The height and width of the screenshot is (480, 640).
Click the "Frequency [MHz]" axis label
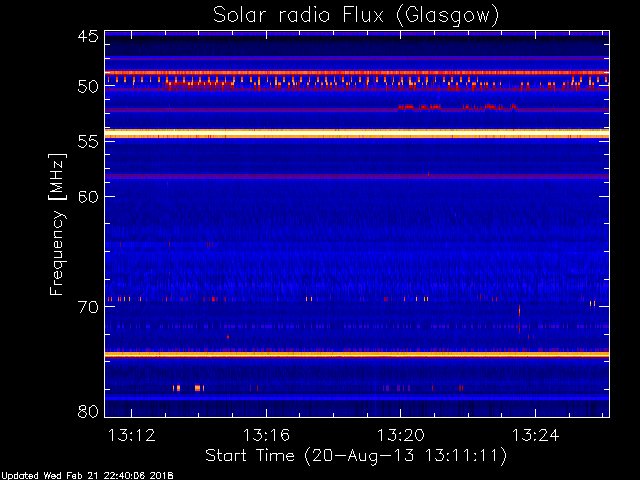57,224
